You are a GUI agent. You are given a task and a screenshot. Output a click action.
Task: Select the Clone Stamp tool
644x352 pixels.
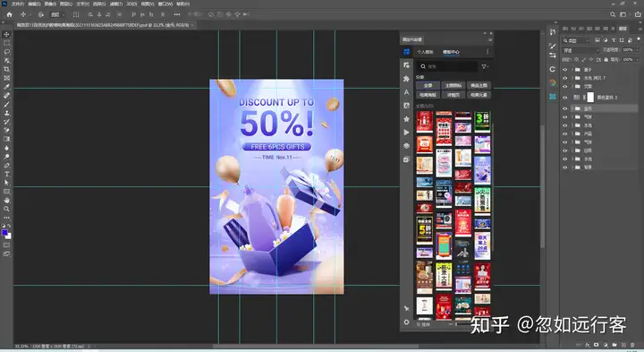click(6, 113)
